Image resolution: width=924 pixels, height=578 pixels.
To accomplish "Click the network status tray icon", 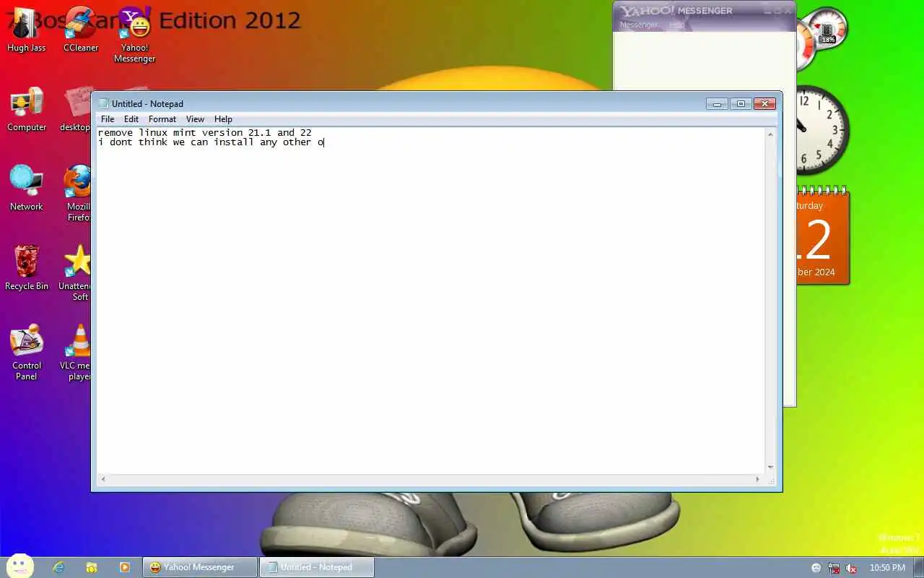I will [834, 568].
